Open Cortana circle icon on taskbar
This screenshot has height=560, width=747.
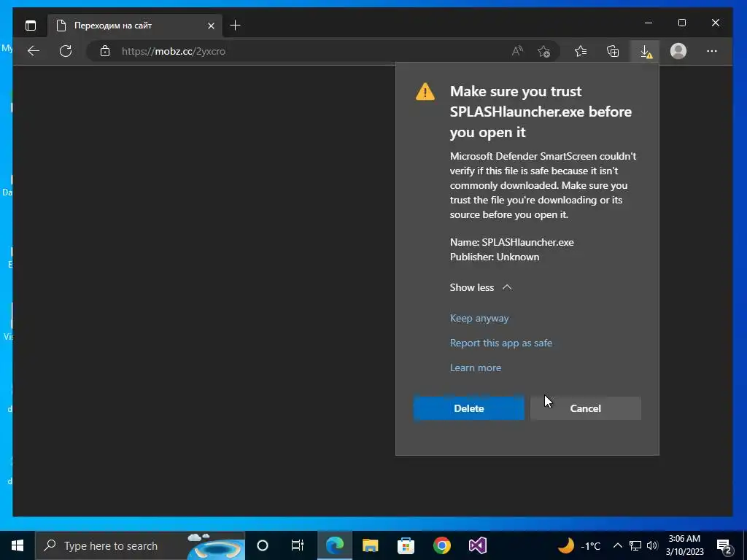click(x=263, y=545)
